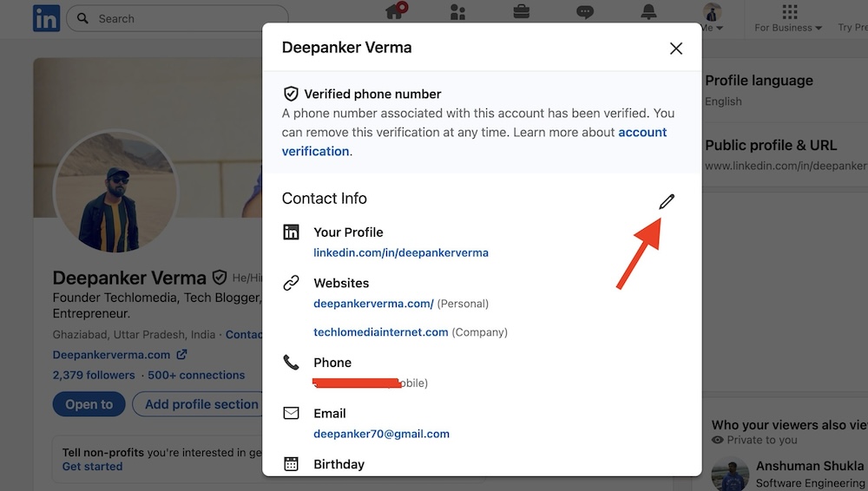The image size is (868, 491).
Task: View the 500+ connections link
Action: point(196,376)
